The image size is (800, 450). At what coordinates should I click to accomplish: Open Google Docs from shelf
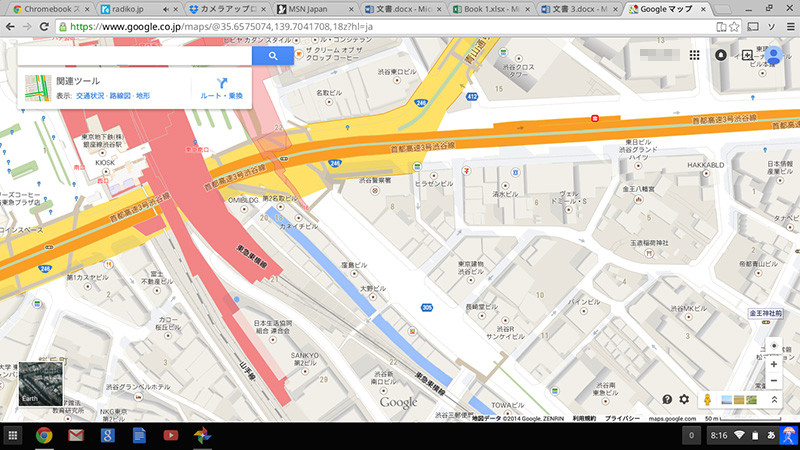139,435
